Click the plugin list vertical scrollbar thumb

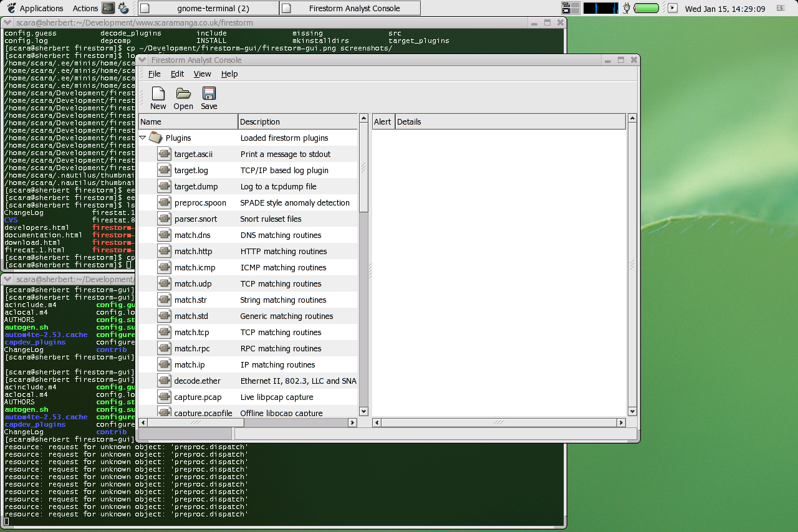[x=364, y=168]
